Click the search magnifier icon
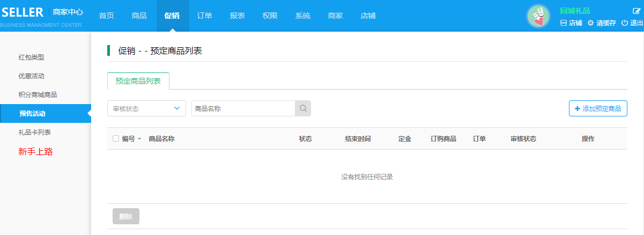The width and height of the screenshot is (644, 235). (303, 108)
